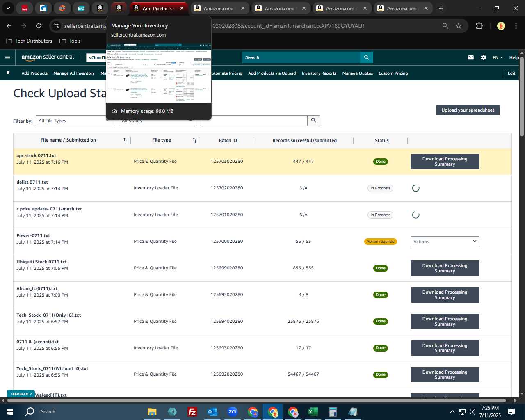Open the Seller Central hamburger menu
Screen dimensions: 525x420
click(7, 57)
